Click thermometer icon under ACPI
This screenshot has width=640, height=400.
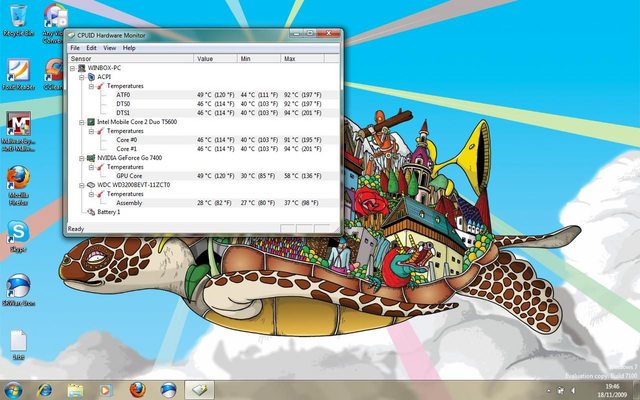(x=100, y=86)
